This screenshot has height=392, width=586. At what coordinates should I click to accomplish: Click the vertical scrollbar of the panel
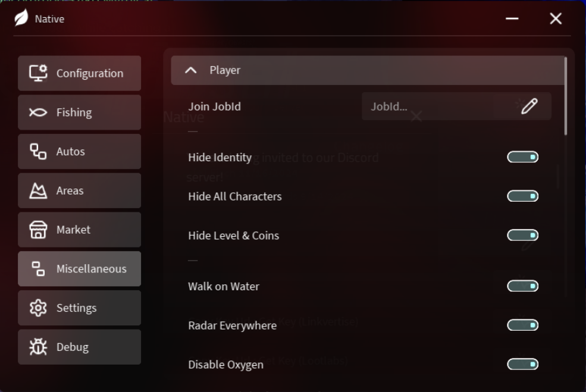click(566, 96)
